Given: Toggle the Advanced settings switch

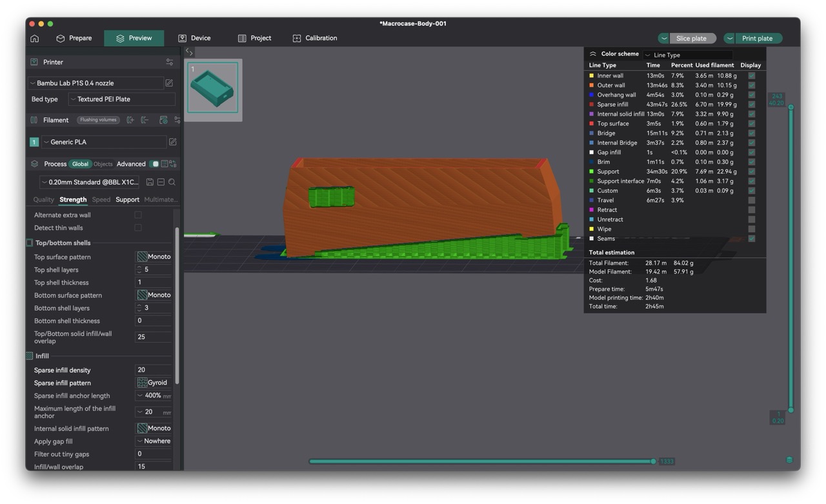Looking at the screenshot, I should [x=155, y=164].
